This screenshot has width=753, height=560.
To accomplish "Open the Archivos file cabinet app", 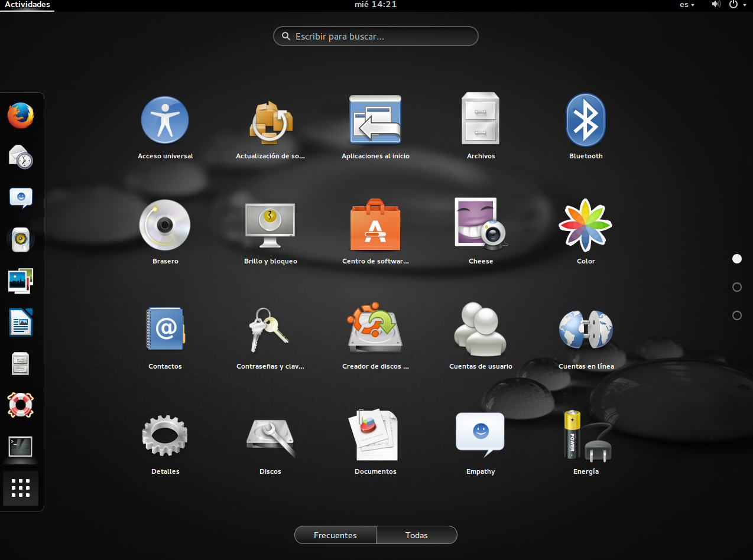I will point(481,119).
